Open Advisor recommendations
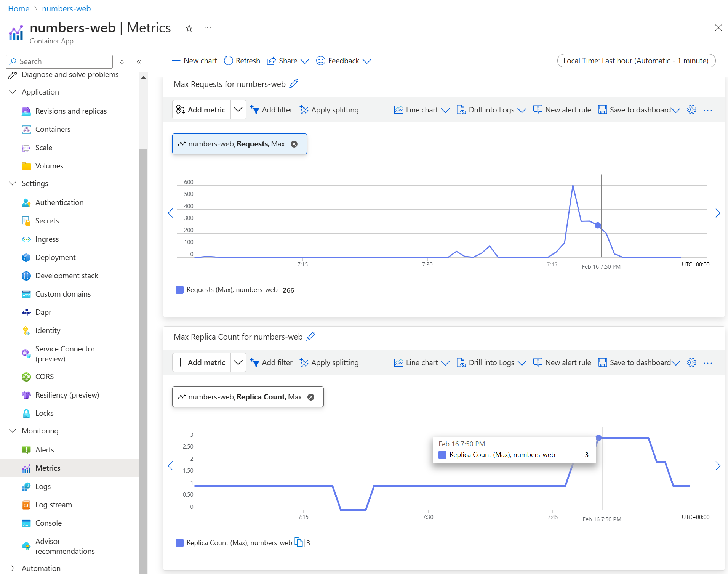 click(65, 546)
